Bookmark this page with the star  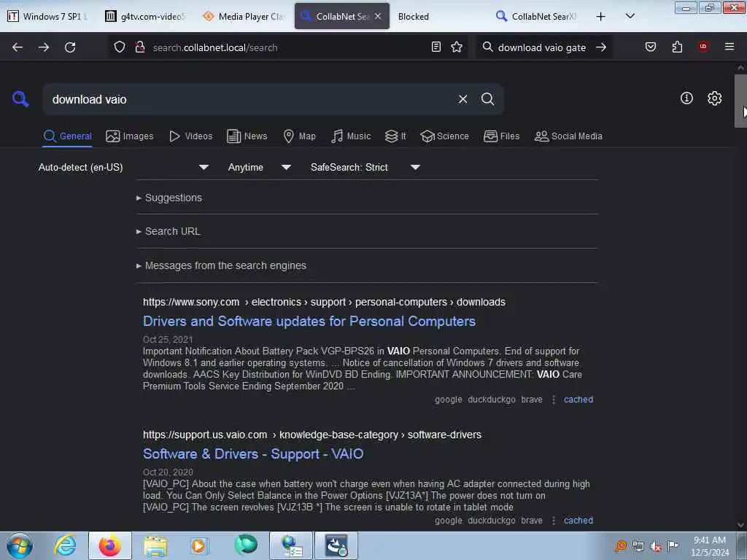click(x=457, y=47)
